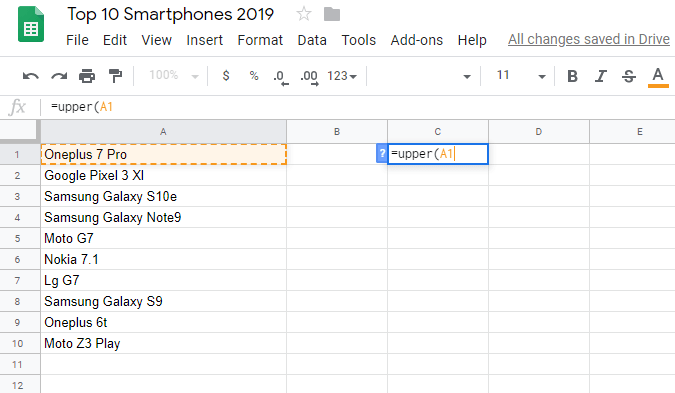675x393 pixels.
Task: Click cell with Samsung Galaxy Note9
Action: pyautogui.click(x=164, y=217)
